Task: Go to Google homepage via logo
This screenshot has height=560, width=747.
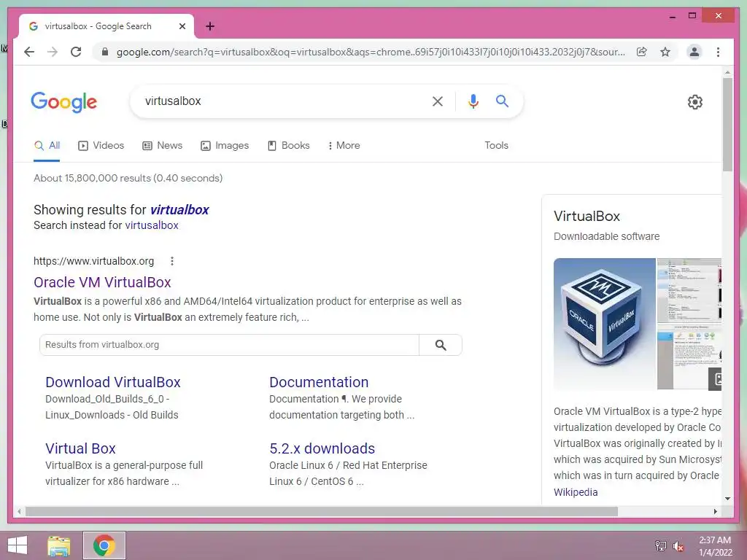Action: [x=64, y=102]
